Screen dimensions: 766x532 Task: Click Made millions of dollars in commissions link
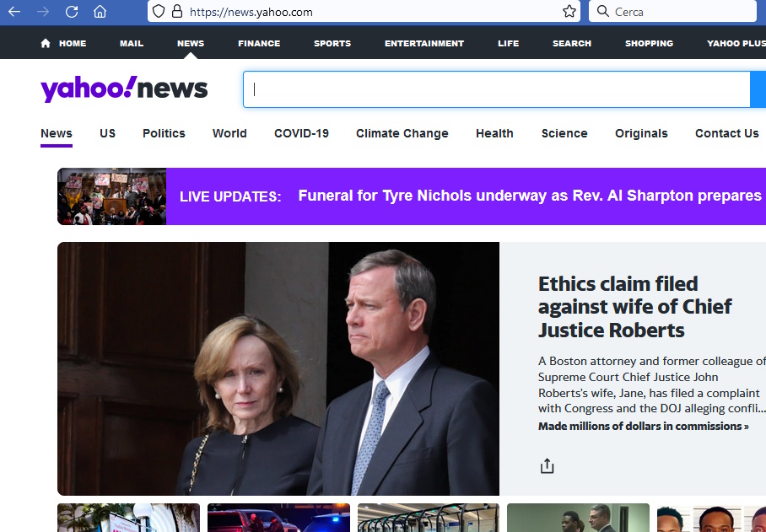click(644, 426)
